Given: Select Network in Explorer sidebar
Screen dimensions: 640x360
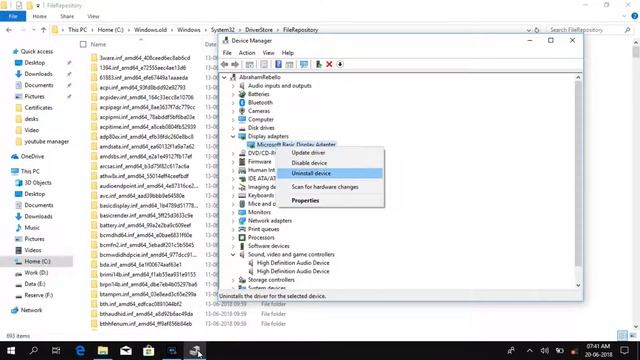Looking at the screenshot, I should pos(31,310).
